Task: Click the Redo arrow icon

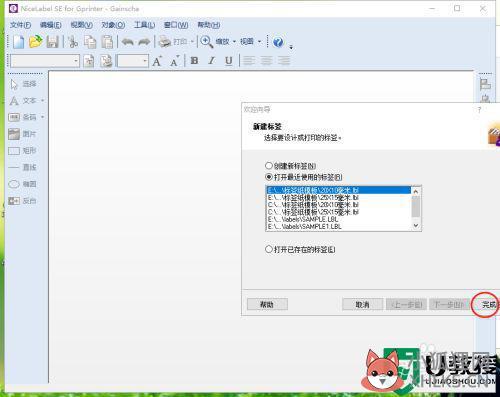Action: pyautogui.click(x=144, y=42)
